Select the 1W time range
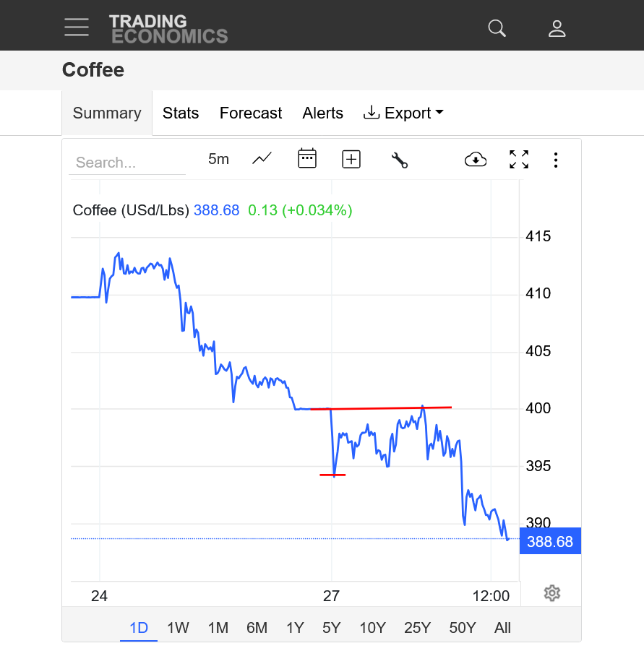This screenshot has width=644, height=651. pos(178,628)
